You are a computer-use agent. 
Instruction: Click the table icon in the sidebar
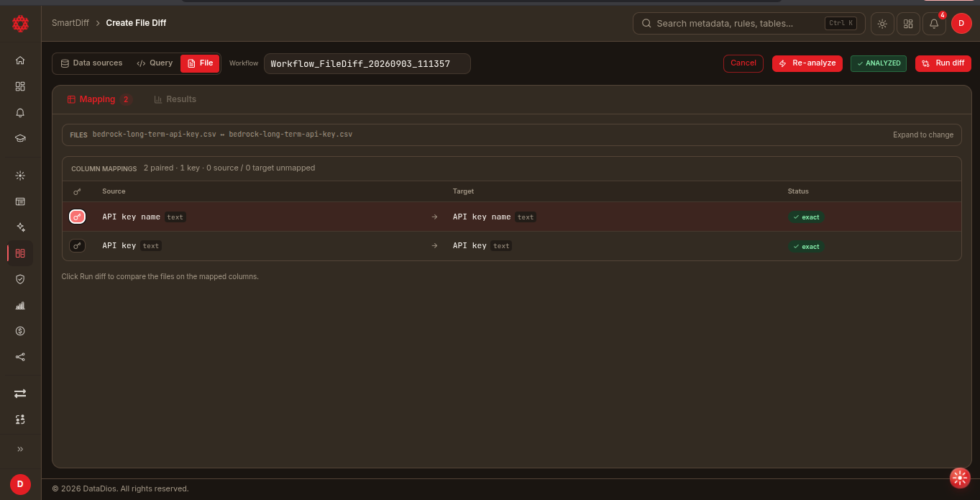[x=20, y=201]
